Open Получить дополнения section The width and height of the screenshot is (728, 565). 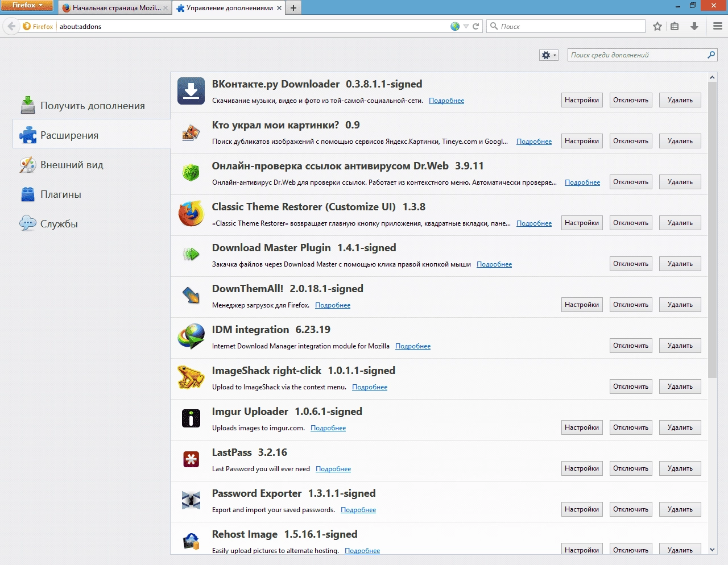click(92, 106)
